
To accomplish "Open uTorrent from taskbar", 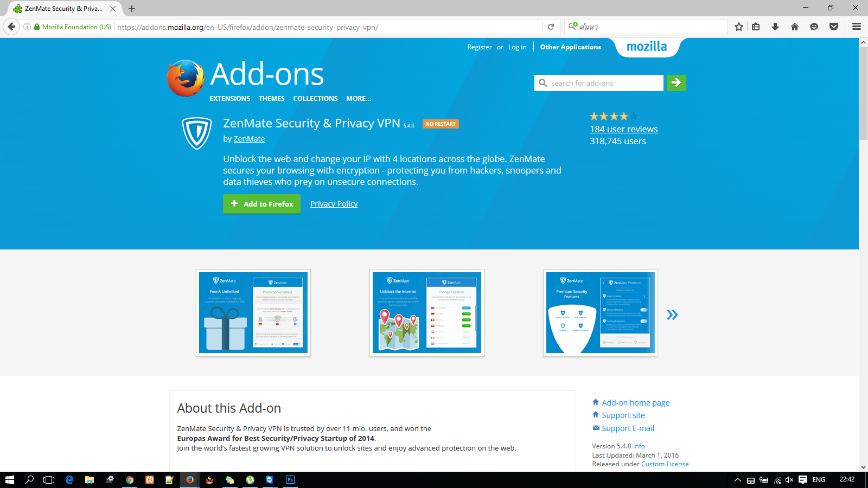I will tap(250, 480).
